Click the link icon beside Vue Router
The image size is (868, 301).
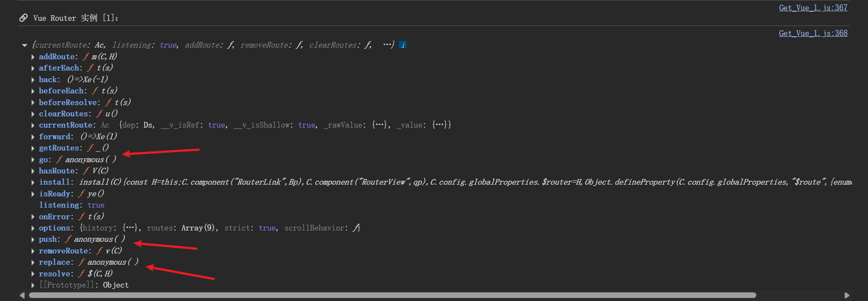pos(23,18)
